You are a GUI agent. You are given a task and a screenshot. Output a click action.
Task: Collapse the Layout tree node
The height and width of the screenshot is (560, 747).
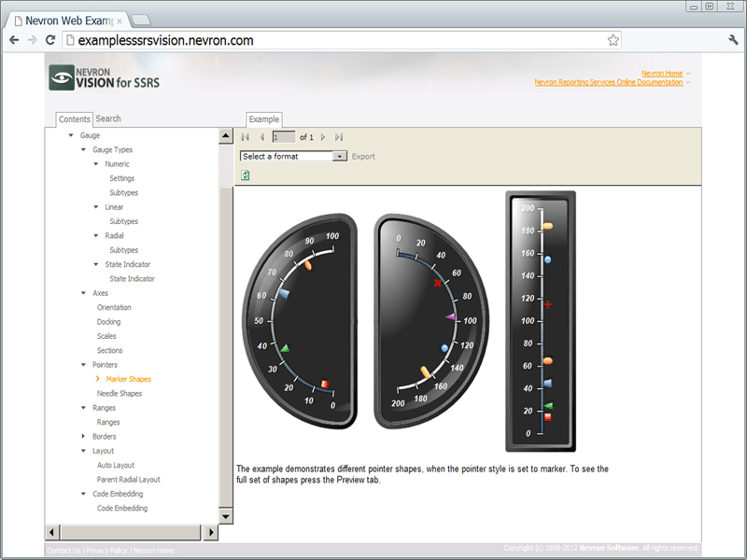83,451
